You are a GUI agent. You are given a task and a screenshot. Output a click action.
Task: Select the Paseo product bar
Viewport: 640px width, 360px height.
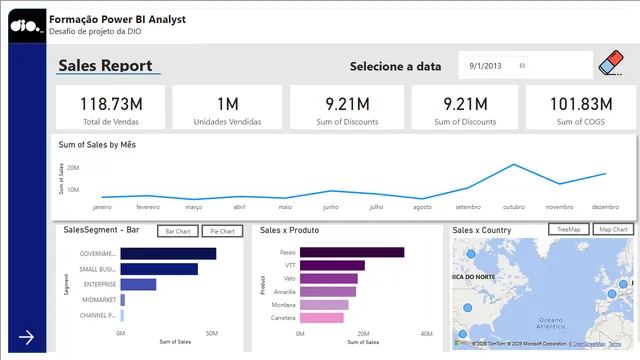352,252
